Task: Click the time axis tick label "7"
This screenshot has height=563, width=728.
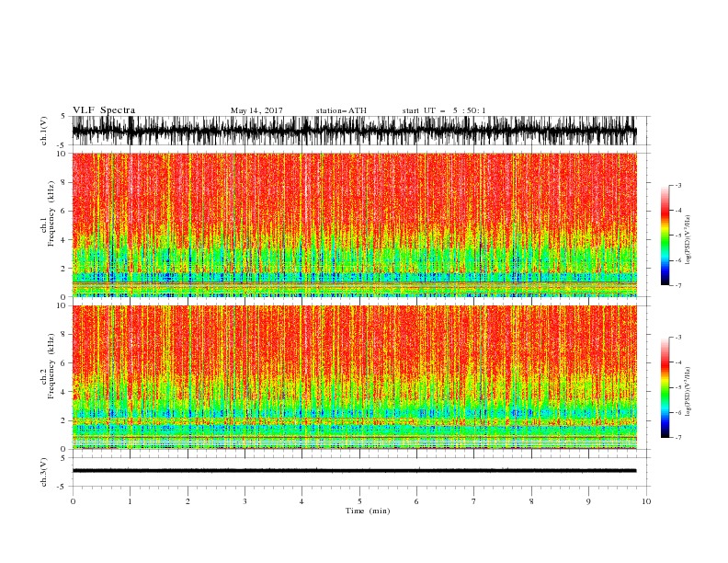Action: coord(473,501)
